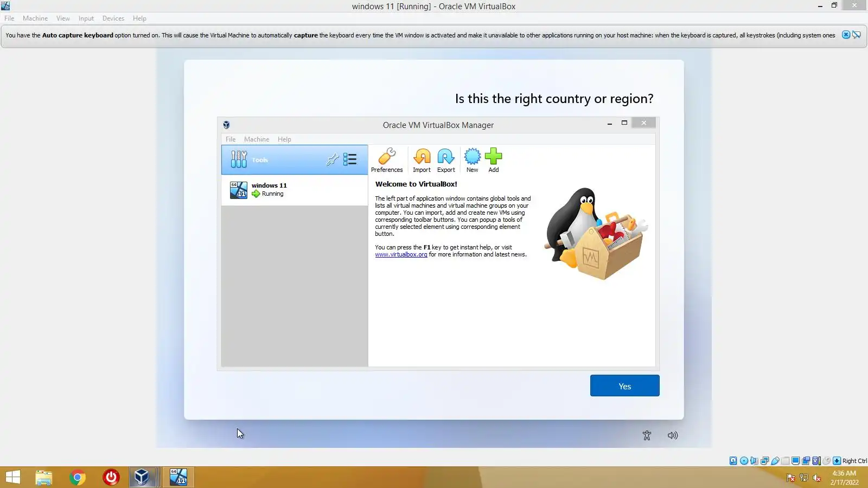Click the recording status indicator icon
868x488 pixels.
coord(806,461)
